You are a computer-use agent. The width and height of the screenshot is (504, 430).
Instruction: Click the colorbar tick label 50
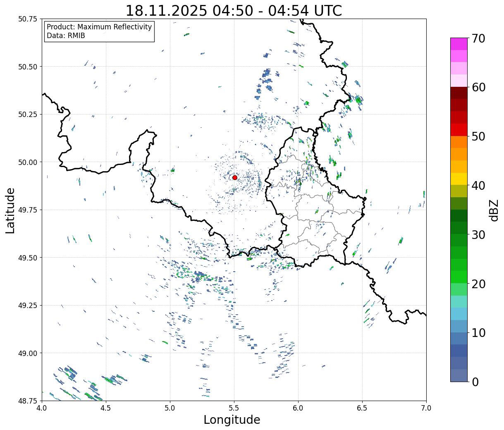pos(478,136)
